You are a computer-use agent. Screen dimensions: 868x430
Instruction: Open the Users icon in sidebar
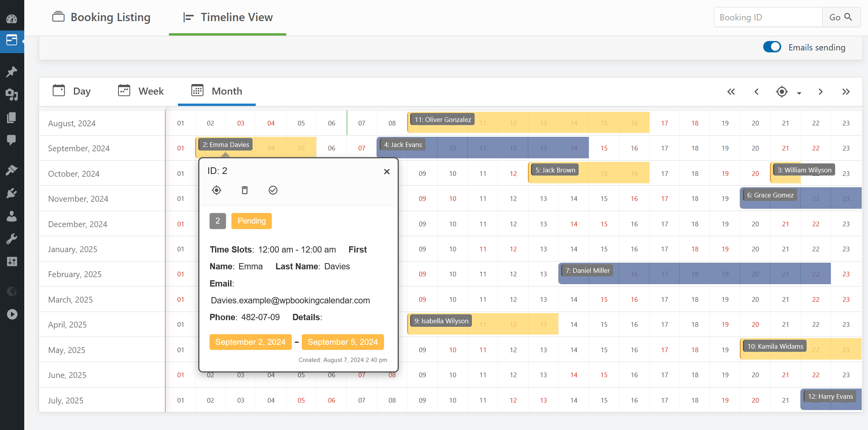(12, 216)
